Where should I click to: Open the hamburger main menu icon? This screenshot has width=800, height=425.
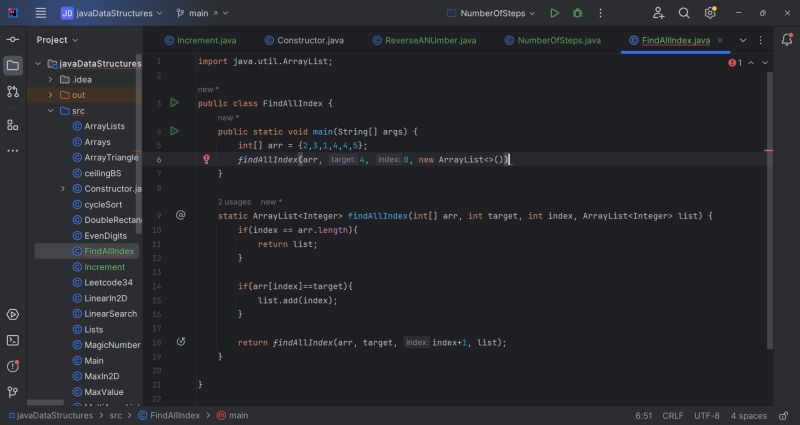tap(40, 13)
